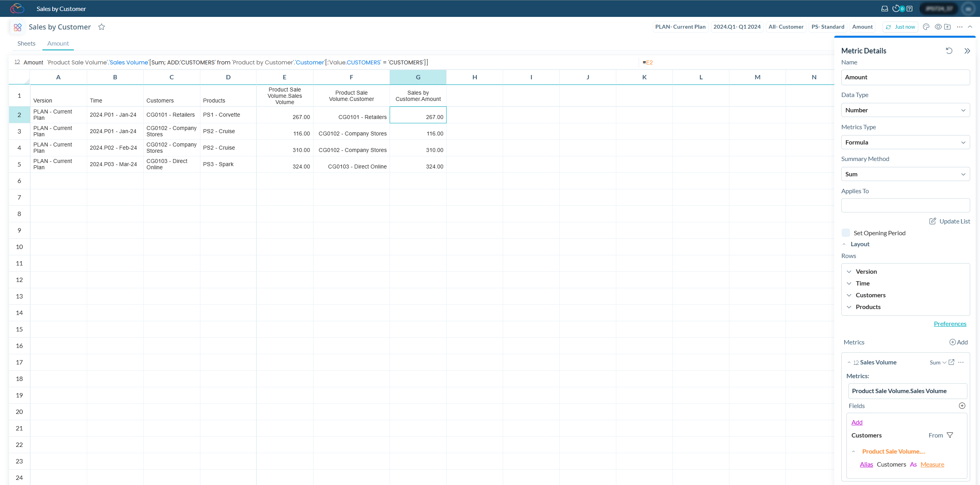The image size is (980, 485).
Task: Click the Update List button
Action: coord(949,221)
